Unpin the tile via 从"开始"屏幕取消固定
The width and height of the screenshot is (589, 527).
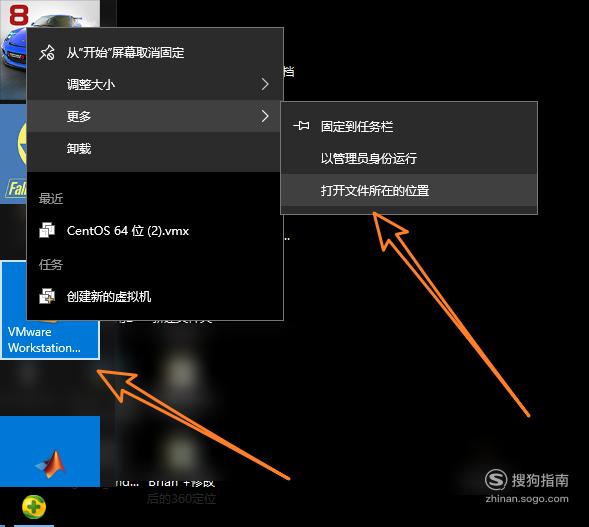tap(155, 52)
